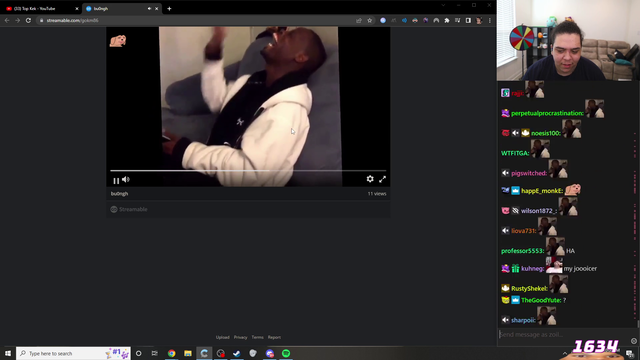Open the Windows Start menu

coord(8,353)
